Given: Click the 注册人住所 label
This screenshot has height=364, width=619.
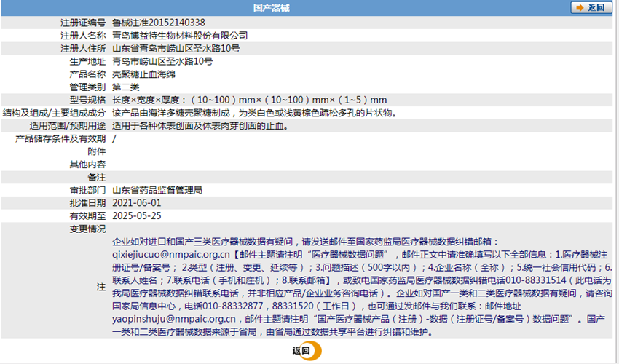Looking at the screenshot, I should point(83,49).
